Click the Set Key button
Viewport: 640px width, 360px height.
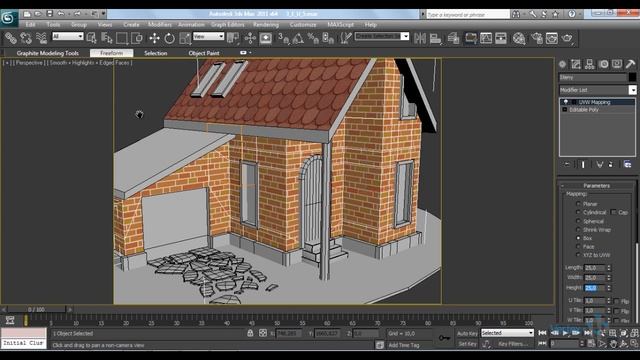[467, 344]
